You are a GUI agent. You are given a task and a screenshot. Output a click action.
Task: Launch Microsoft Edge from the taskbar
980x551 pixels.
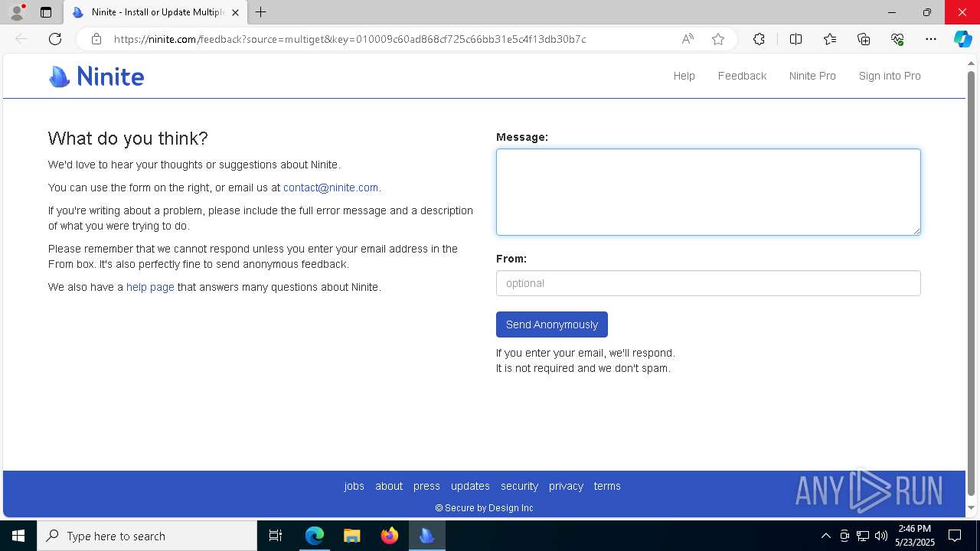pyautogui.click(x=315, y=536)
